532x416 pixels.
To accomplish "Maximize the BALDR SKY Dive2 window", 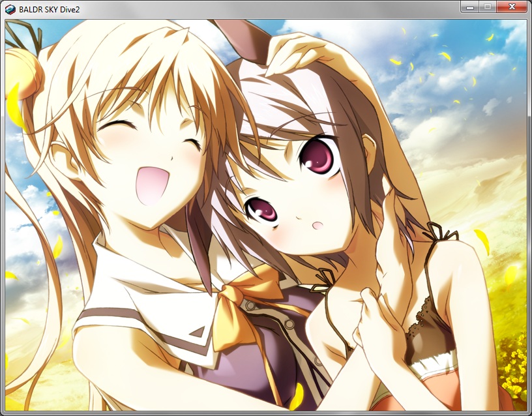I will click(488, 7).
